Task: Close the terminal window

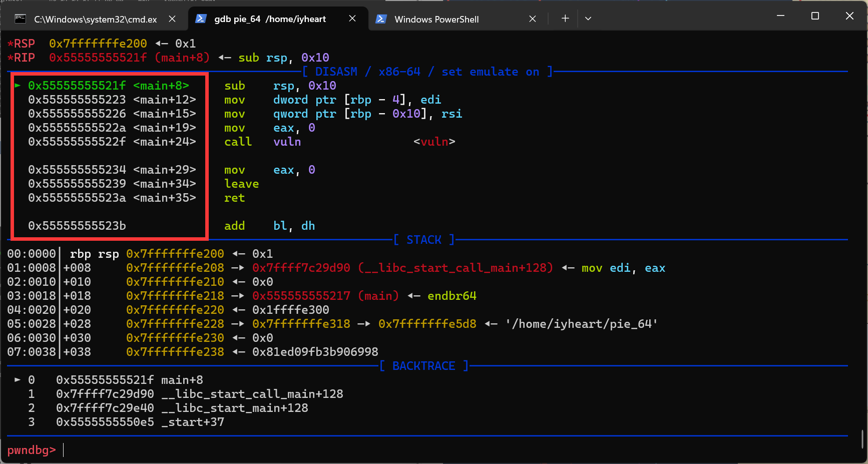Action: pos(849,16)
